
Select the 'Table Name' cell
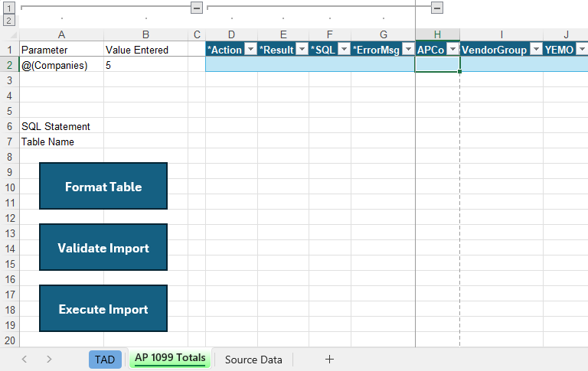click(x=61, y=142)
